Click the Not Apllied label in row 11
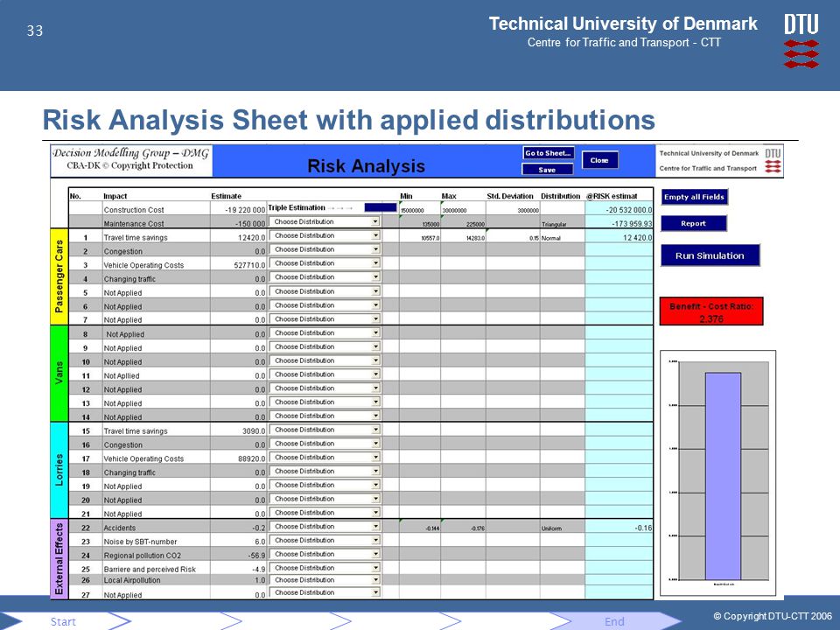This screenshot has width=840, height=630. (122, 376)
